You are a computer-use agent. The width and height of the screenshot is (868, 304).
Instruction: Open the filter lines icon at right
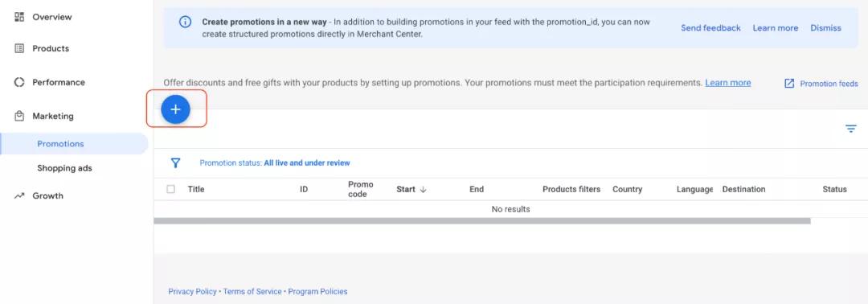[851, 129]
